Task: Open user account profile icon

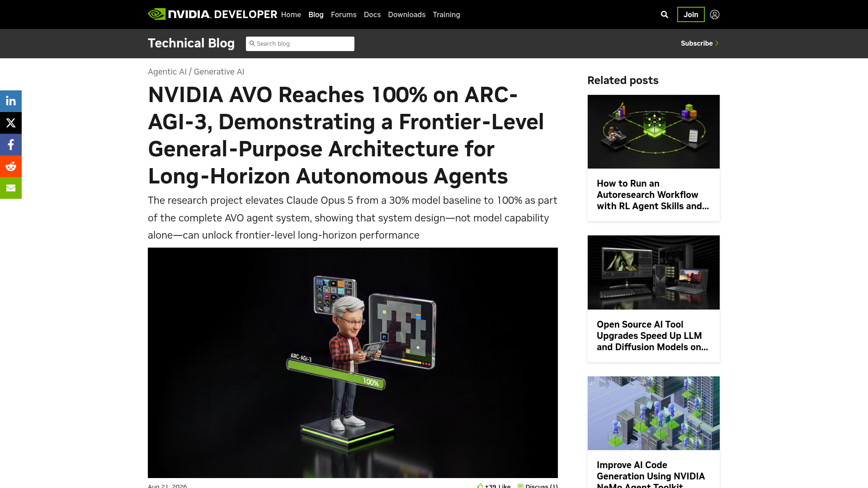Action: point(715,14)
